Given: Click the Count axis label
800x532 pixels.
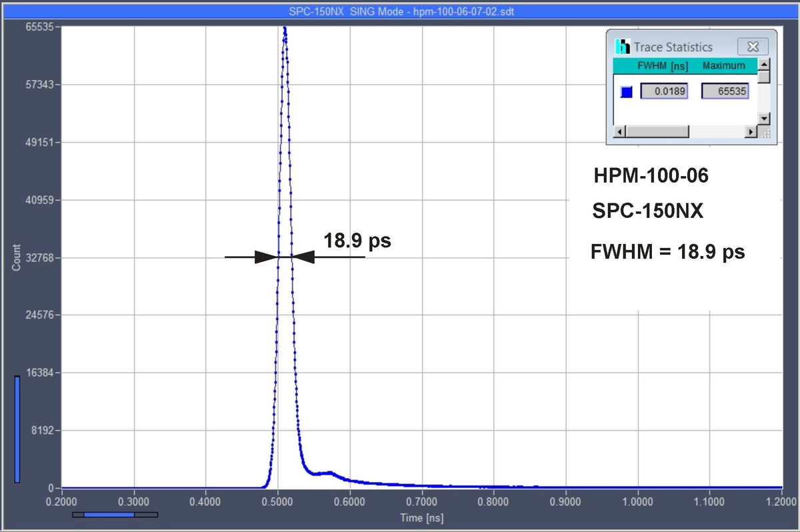Looking at the screenshot, I should click(18, 255).
